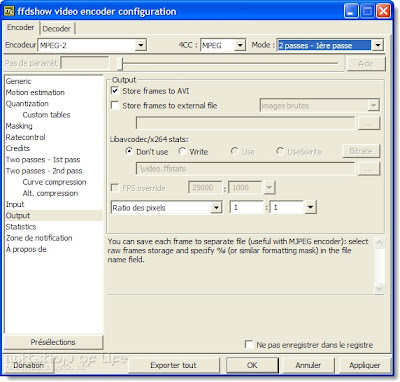Select the Use stats radio button
The height and width of the screenshot is (382, 400).
(x=234, y=151)
